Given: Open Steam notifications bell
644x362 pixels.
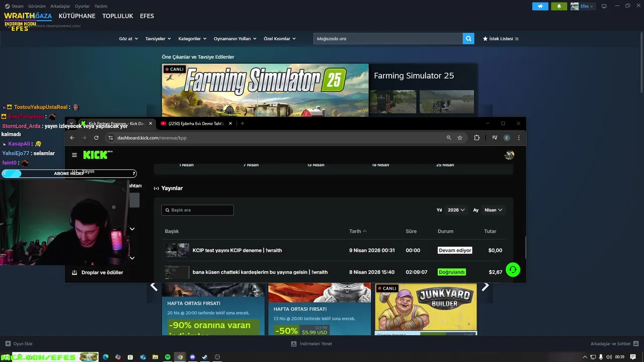Looking at the screenshot, I should (x=559, y=7).
